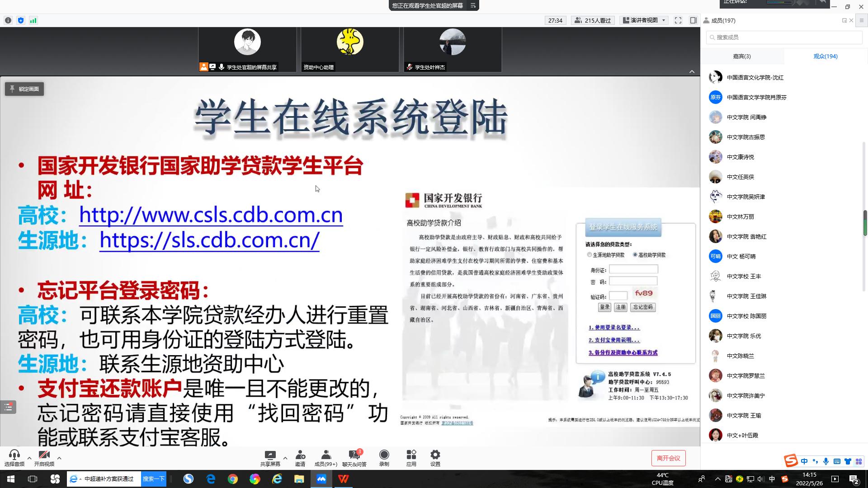The image size is (868, 488).
Task: Expand the audio options arrow beside 选择音频
Action: [29, 458]
